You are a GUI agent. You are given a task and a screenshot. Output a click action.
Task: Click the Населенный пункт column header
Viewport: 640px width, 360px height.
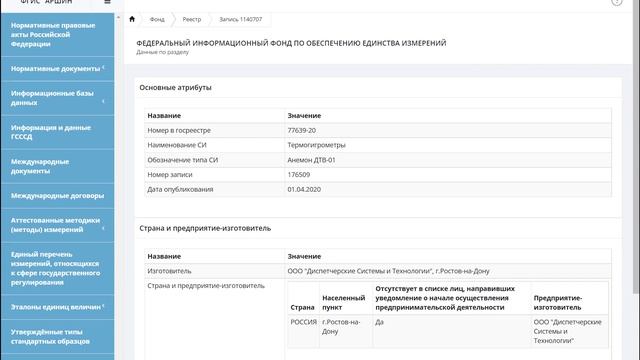pos(344,302)
